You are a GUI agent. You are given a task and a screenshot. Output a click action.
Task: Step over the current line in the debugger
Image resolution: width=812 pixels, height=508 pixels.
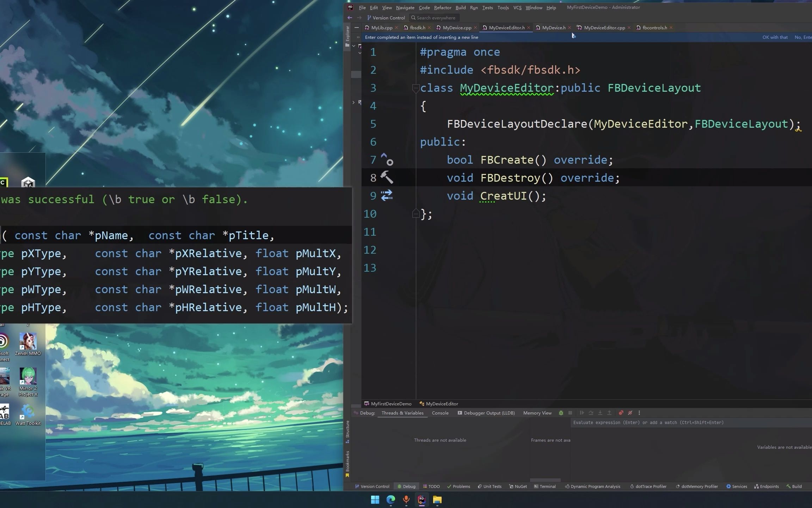(591, 413)
